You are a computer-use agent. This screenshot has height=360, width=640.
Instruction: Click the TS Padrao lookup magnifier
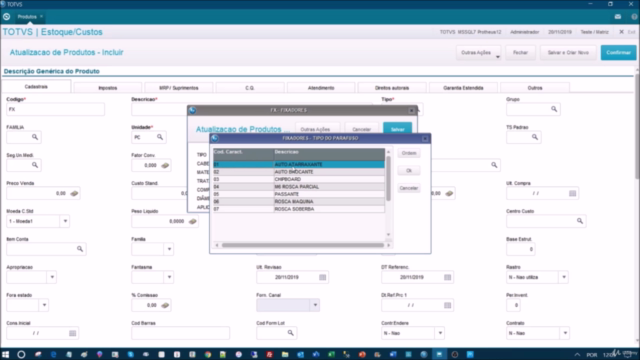click(535, 137)
